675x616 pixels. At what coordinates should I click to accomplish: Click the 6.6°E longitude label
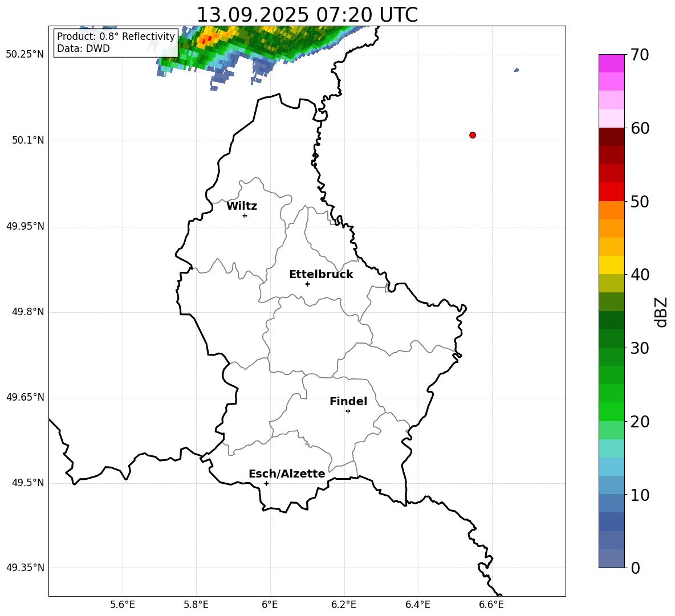pos(491,605)
